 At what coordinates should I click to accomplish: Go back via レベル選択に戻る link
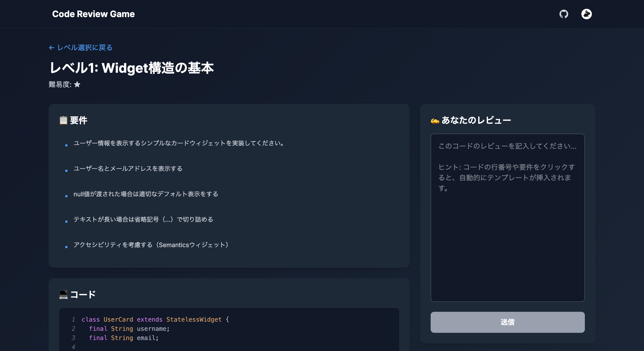tap(85, 48)
